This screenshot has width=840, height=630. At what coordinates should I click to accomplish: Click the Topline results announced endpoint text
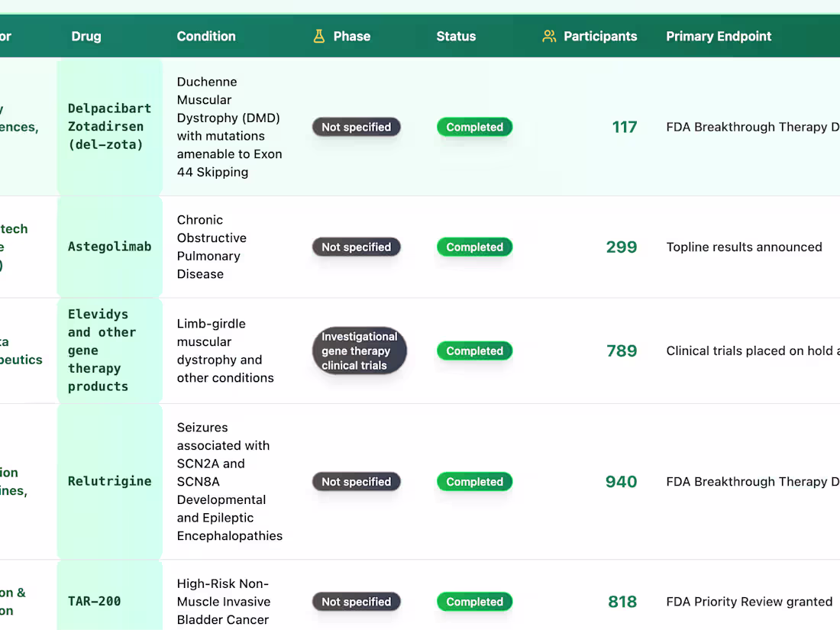(745, 247)
